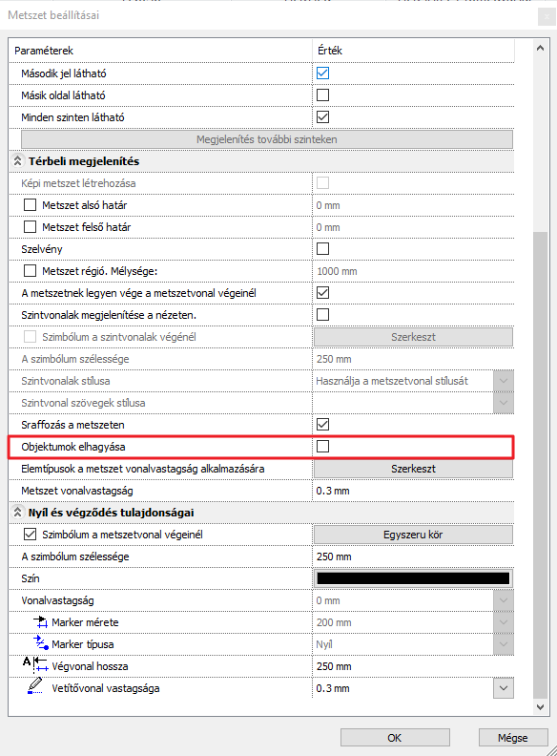Open the black Szín color swatch
Screen dimensions: 557x756
tap(413, 578)
